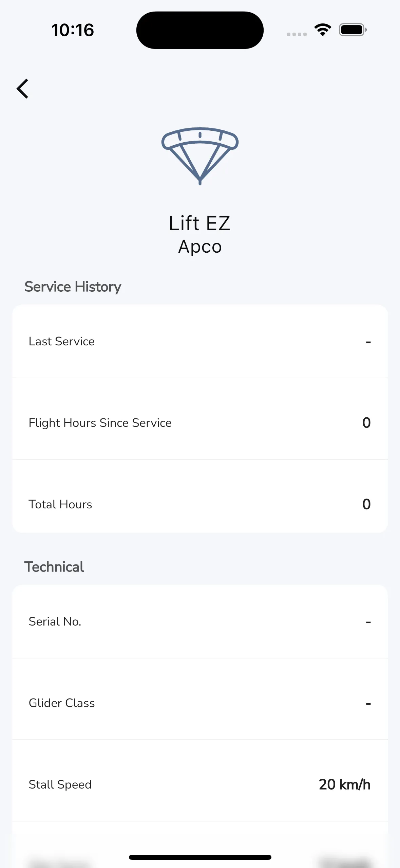Select the Total Hours row label
Screen dimensions: 400x868
point(60,504)
